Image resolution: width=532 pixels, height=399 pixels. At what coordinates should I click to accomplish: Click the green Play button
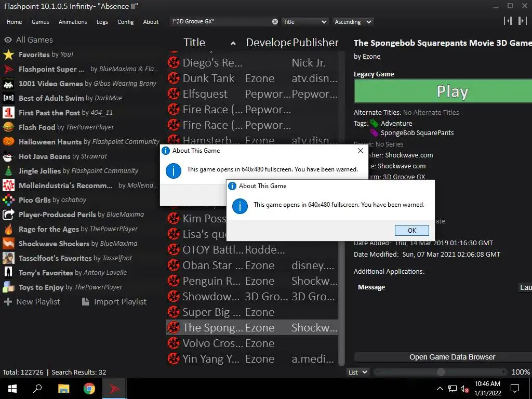443,91
